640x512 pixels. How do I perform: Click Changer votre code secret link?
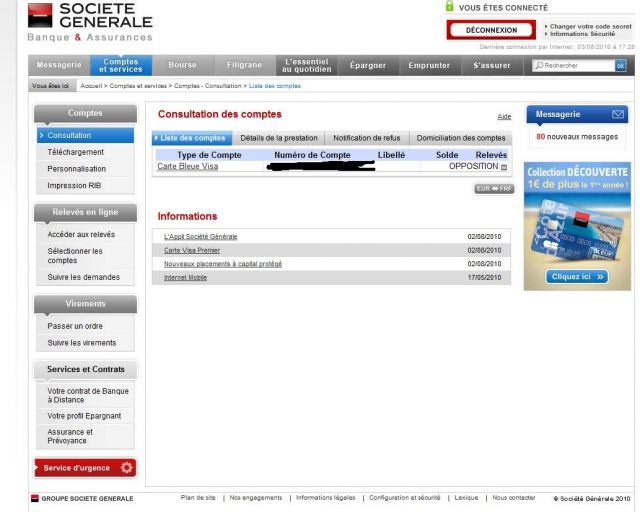coord(590,26)
